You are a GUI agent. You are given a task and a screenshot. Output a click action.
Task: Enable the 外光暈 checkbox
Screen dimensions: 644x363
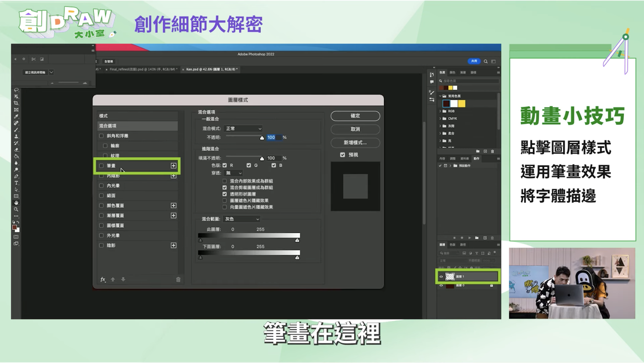(101, 235)
